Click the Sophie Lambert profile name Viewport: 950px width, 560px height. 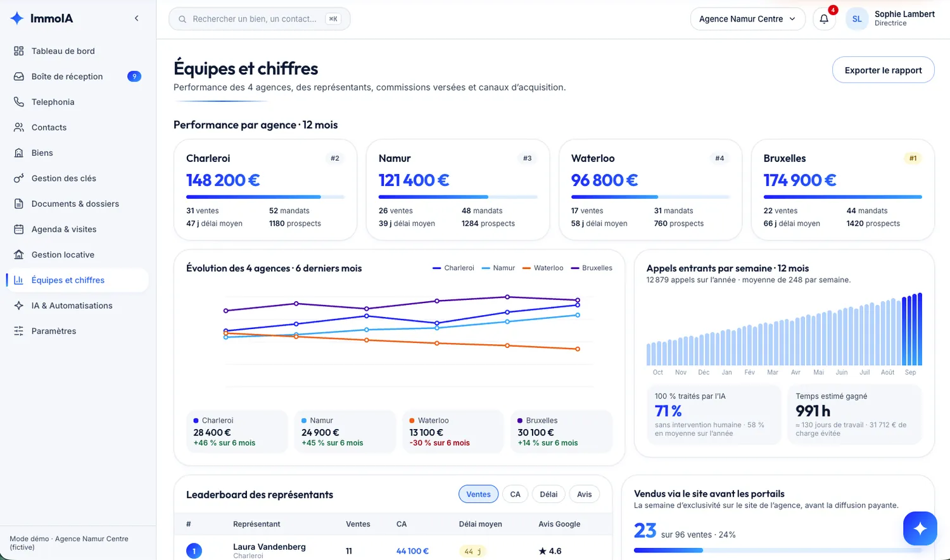[x=904, y=14]
